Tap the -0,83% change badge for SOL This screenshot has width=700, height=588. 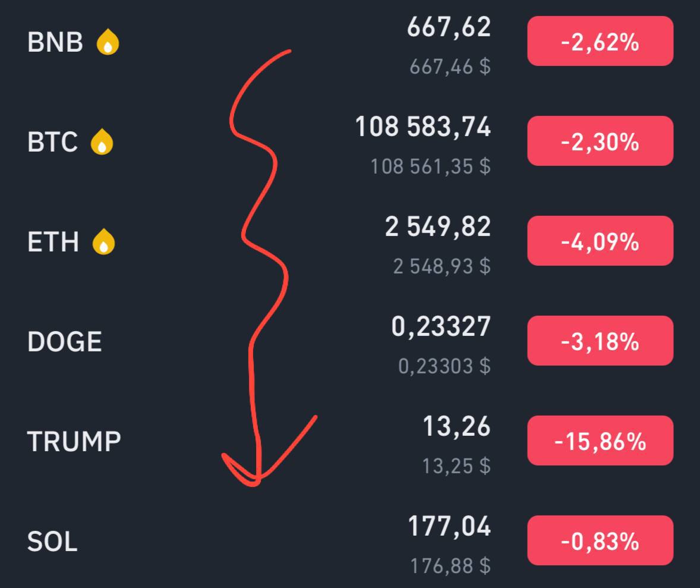point(600,540)
